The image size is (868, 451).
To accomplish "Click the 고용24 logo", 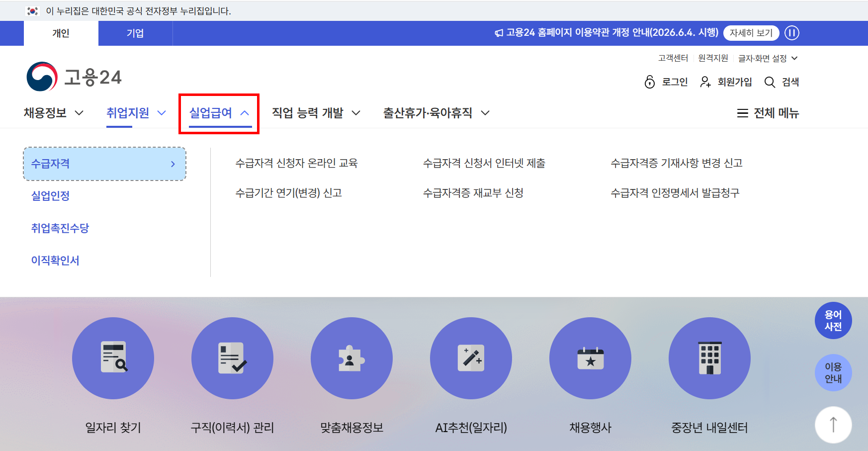I will click(74, 77).
